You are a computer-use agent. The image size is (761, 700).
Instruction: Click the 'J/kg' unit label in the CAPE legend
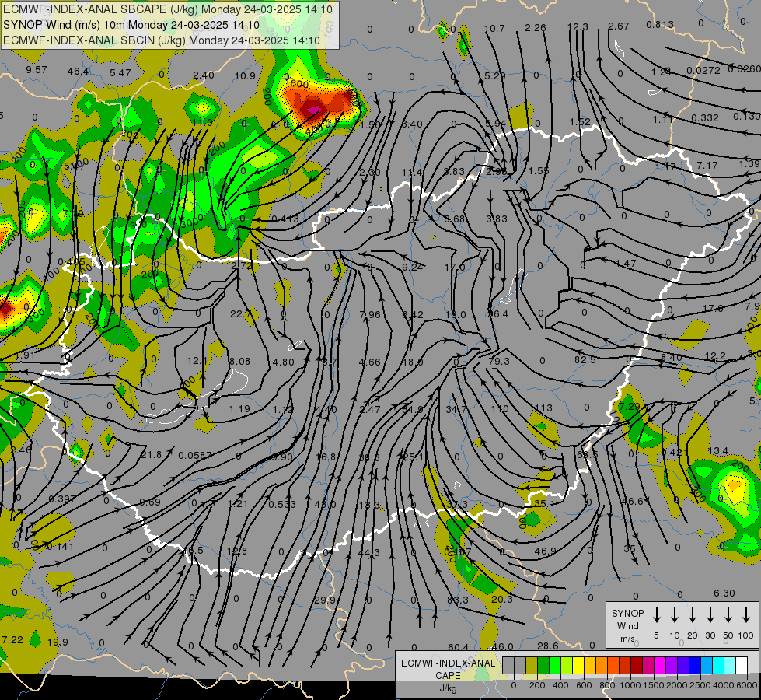(448, 688)
